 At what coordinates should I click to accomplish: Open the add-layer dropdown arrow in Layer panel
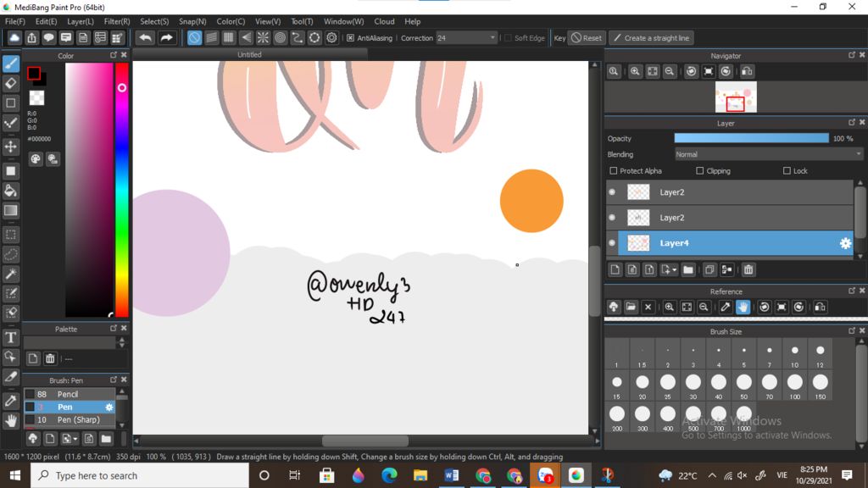(x=674, y=270)
